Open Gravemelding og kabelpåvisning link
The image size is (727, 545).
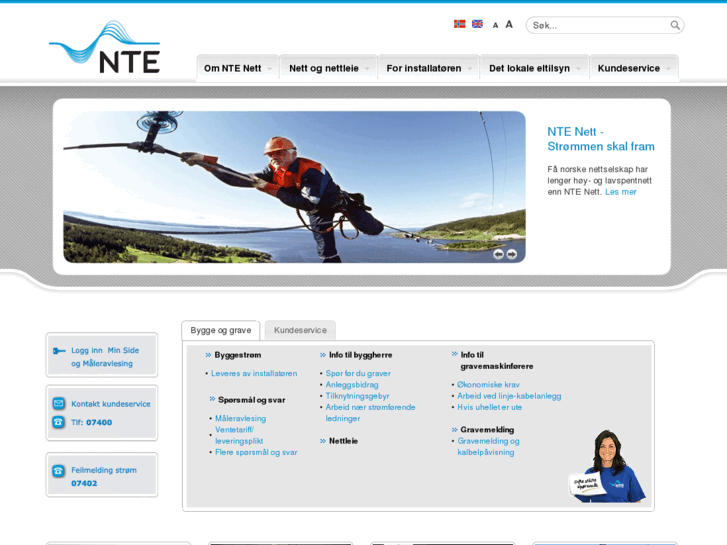coord(488,447)
